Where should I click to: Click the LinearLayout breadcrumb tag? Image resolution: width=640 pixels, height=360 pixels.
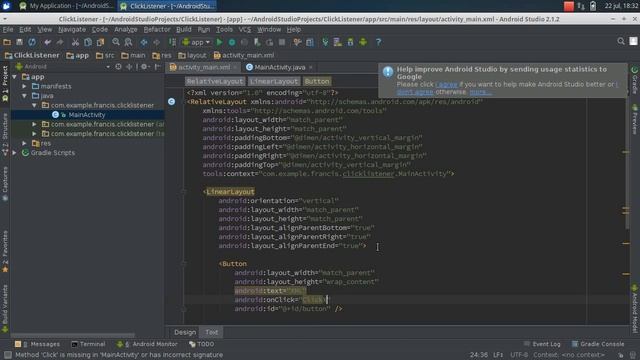tap(274, 82)
